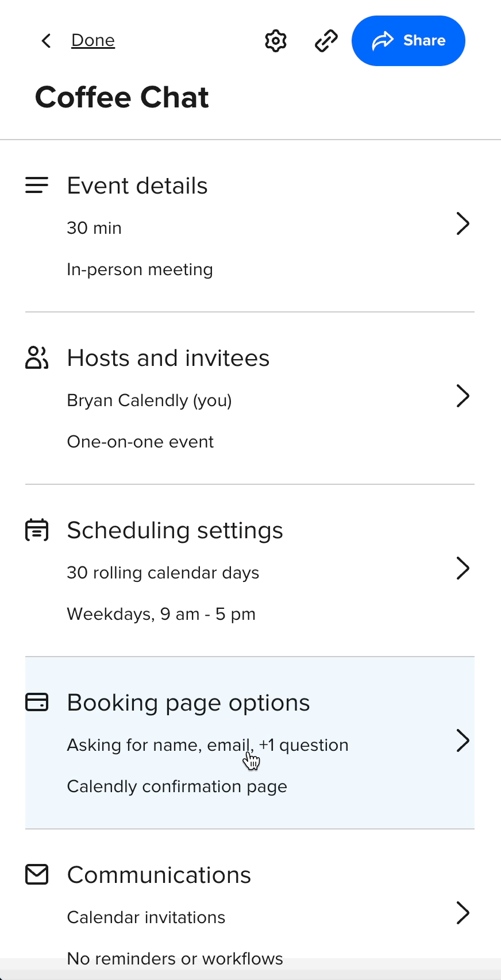The width and height of the screenshot is (501, 980).
Task: Click the copy link chain icon
Action: [326, 41]
